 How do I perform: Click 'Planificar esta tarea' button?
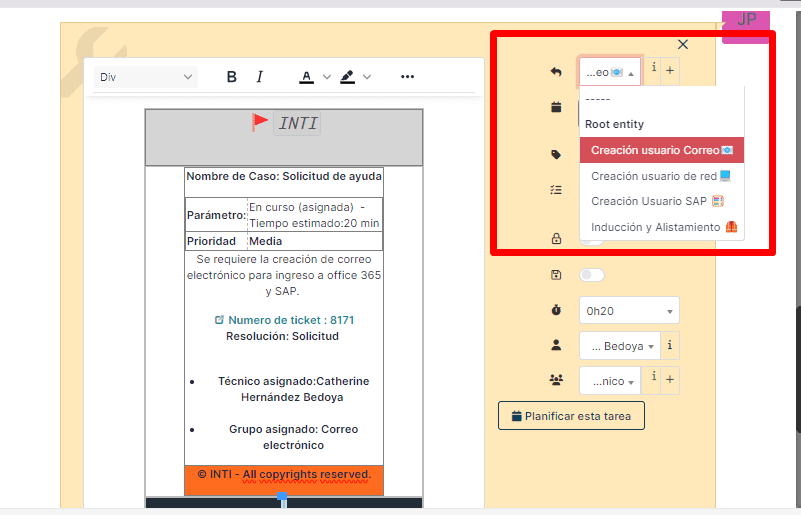[571, 416]
